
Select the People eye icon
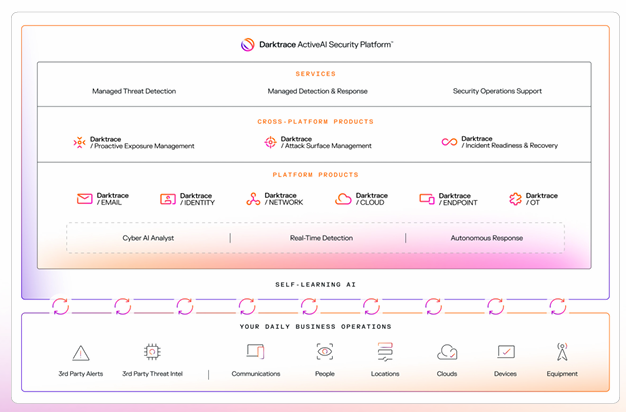tap(325, 352)
